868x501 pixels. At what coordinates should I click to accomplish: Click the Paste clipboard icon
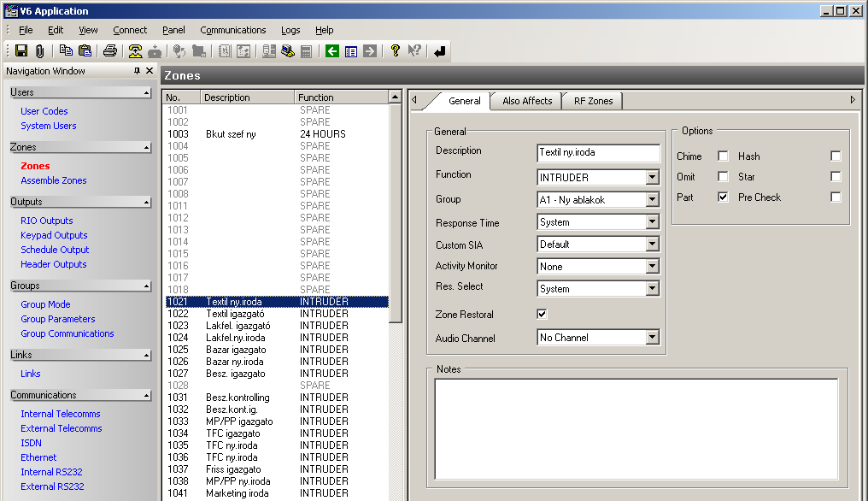click(85, 51)
